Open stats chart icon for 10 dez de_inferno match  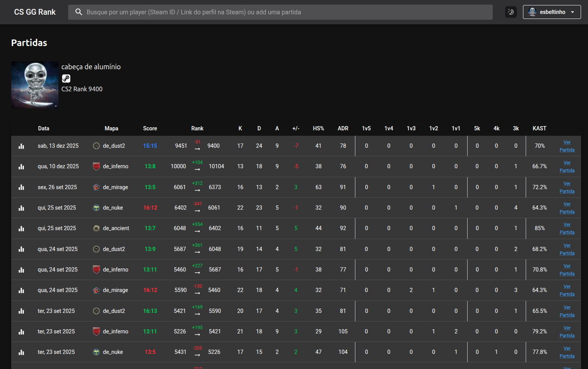[x=21, y=167]
